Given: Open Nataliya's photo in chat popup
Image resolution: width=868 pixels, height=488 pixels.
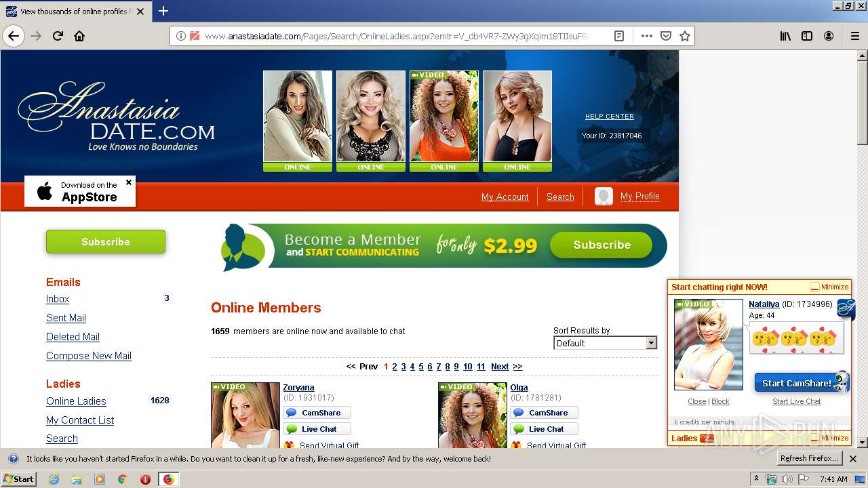Looking at the screenshot, I should click(x=709, y=344).
